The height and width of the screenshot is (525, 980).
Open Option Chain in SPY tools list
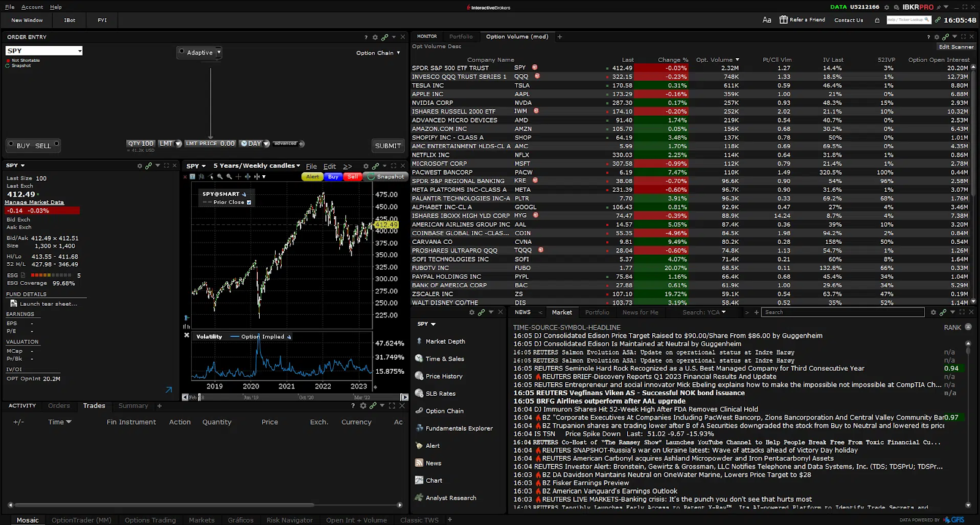click(439, 411)
